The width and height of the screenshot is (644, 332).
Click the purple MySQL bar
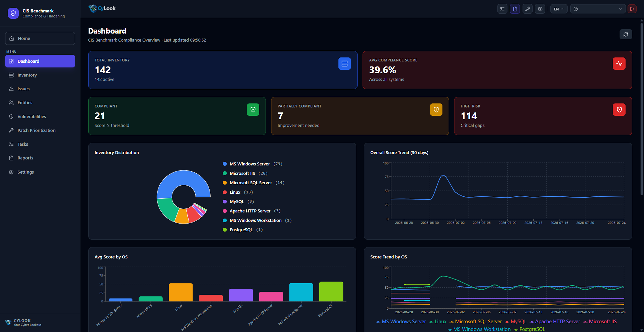click(x=241, y=295)
